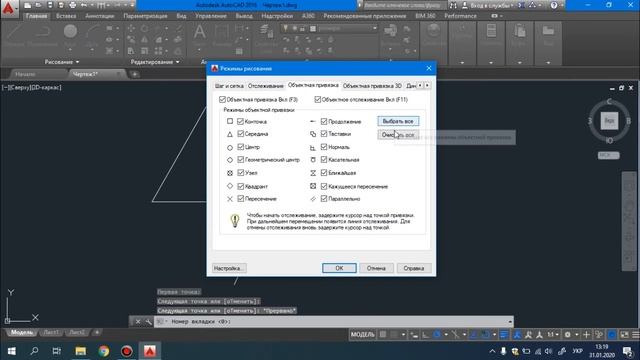Open Windows search magnifier in taskbar
Image resolution: width=640 pixels, height=360 pixels.
(x=34, y=351)
